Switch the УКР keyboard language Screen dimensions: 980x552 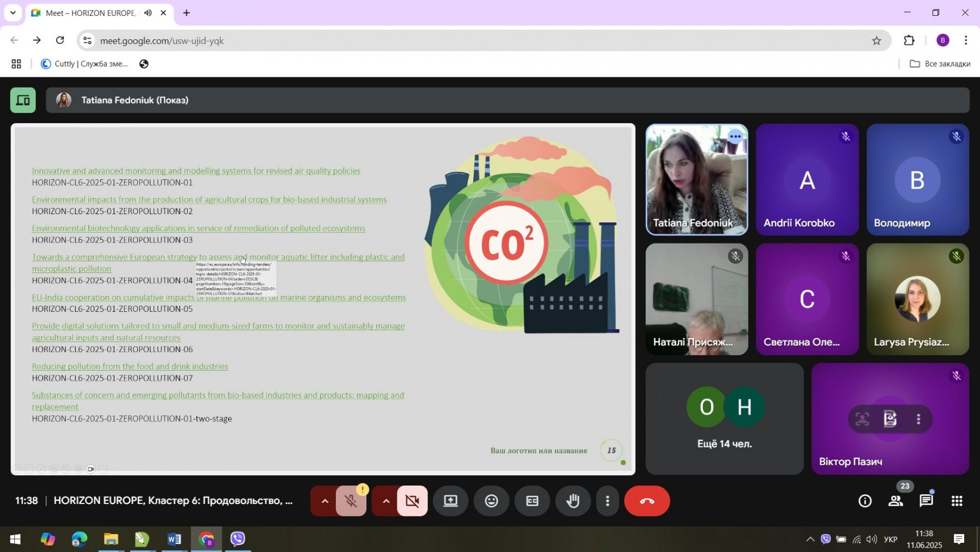[891, 539]
